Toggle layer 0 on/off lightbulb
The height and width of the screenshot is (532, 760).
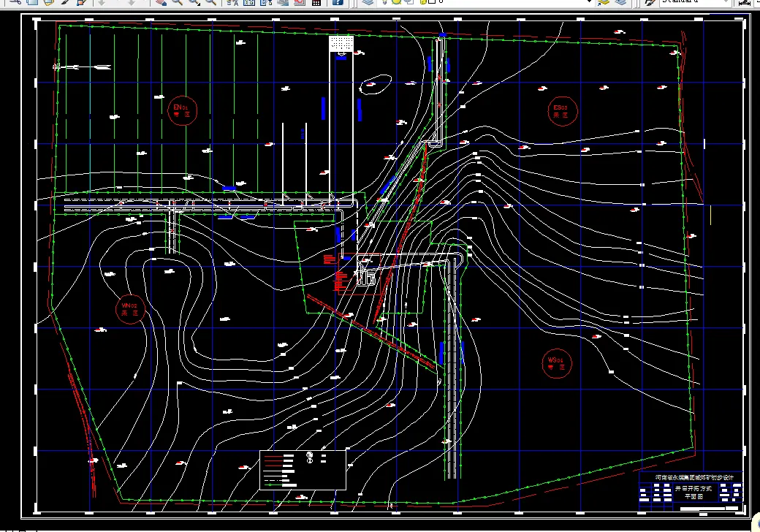pos(385,1)
